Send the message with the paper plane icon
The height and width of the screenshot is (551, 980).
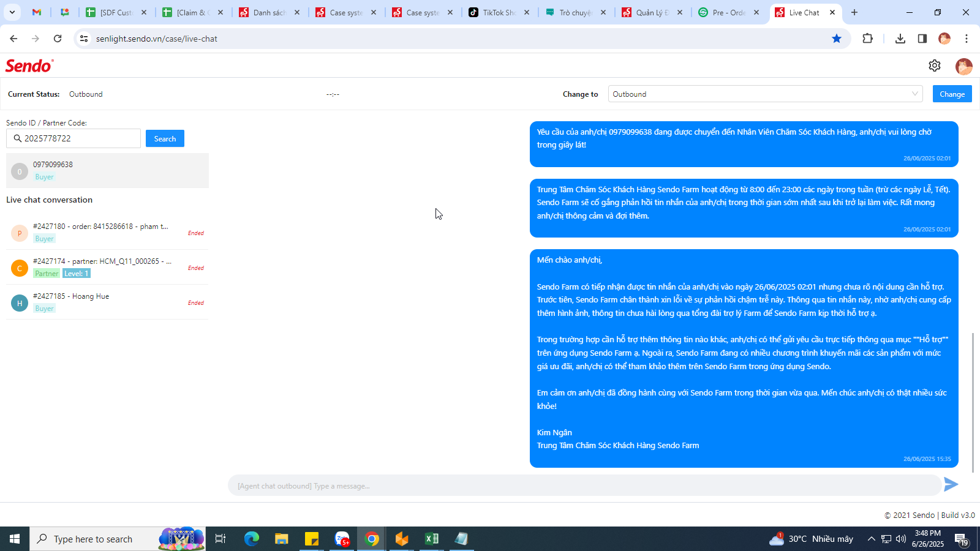pos(951,485)
